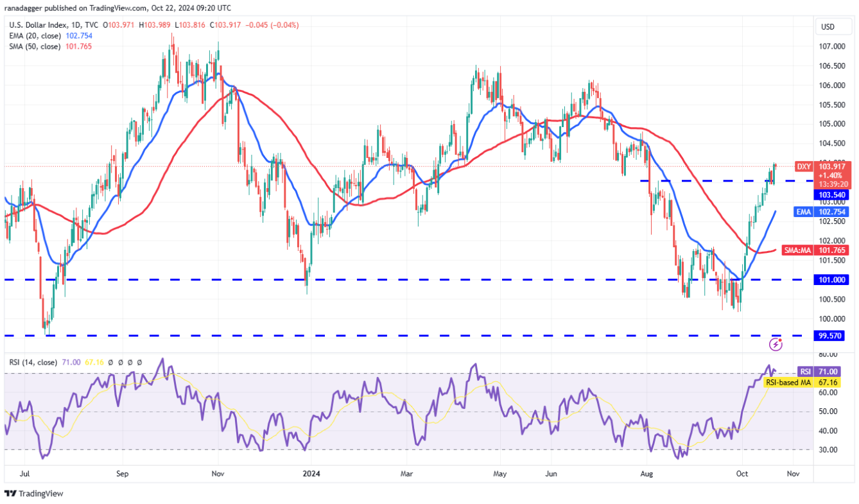Viewport: 859px width, 504px height.
Task: Click the Aug label on time axis
Action: click(x=647, y=473)
